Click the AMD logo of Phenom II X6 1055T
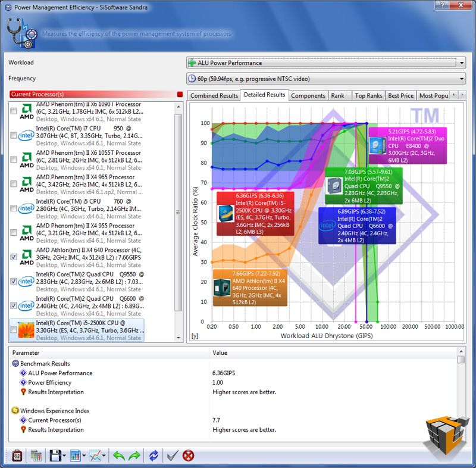 click(x=27, y=160)
